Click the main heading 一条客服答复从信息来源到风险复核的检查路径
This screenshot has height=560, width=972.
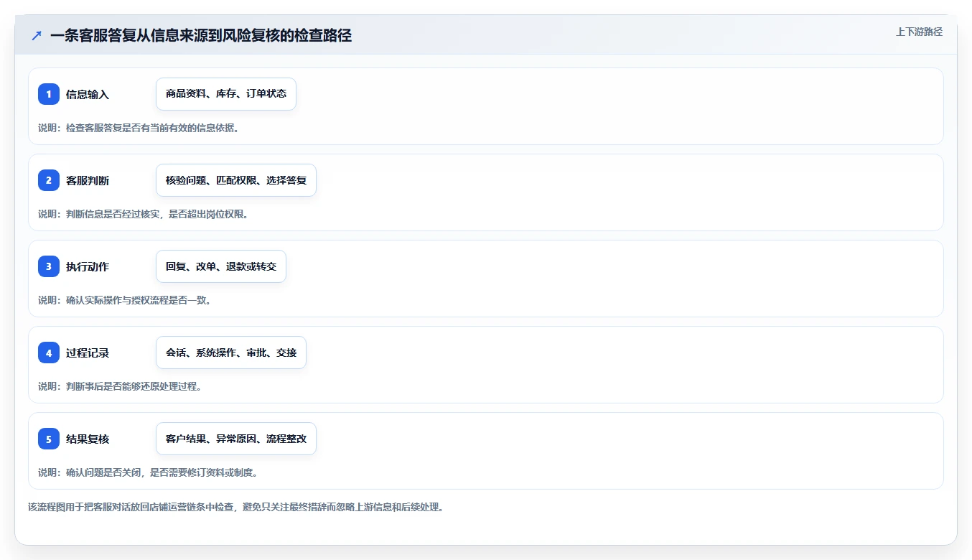201,36
